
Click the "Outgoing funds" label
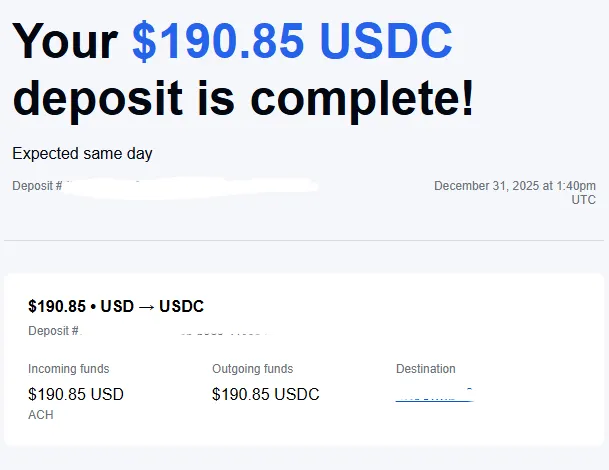(x=252, y=369)
